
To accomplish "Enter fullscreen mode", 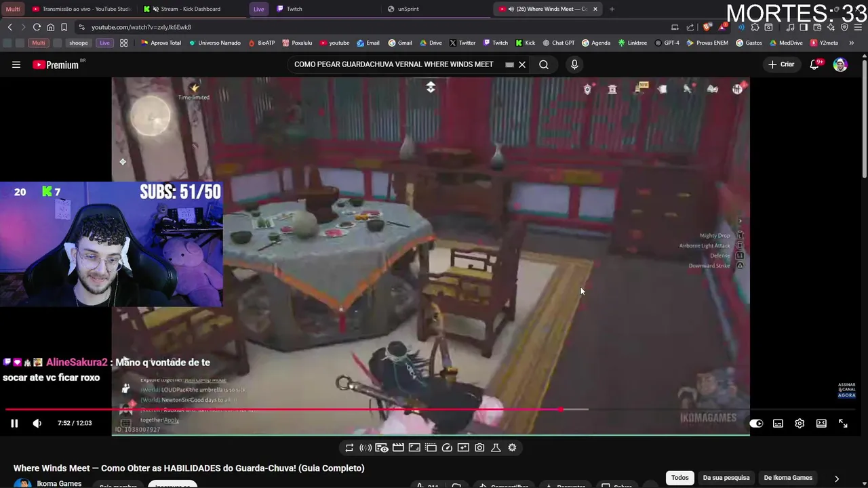I will coord(843,423).
